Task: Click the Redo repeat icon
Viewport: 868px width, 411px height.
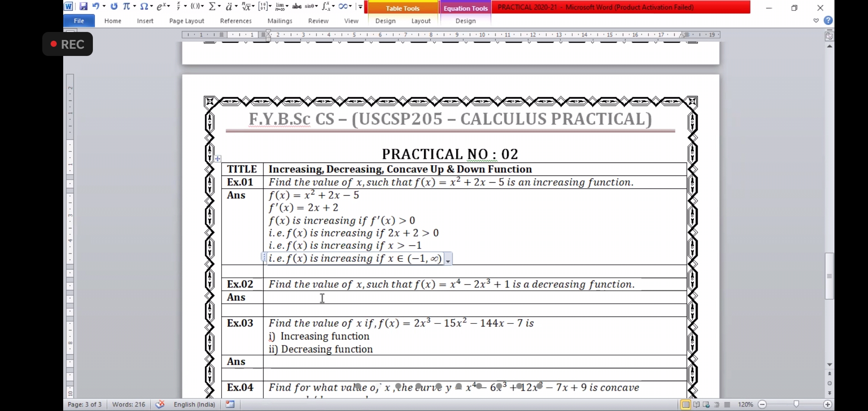Action: [114, 6]
